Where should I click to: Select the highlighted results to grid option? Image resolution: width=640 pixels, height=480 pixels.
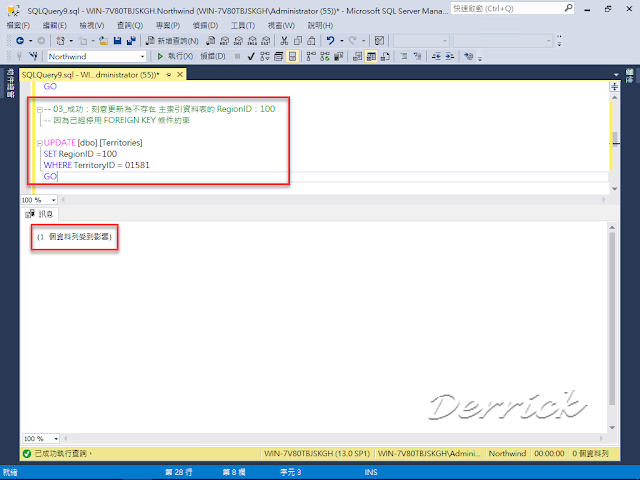tap(371, 56)
